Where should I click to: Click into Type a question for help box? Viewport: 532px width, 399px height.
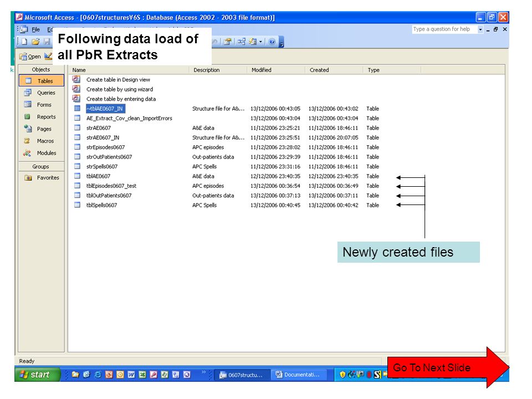pyautogui.click(x=444, y=29)
